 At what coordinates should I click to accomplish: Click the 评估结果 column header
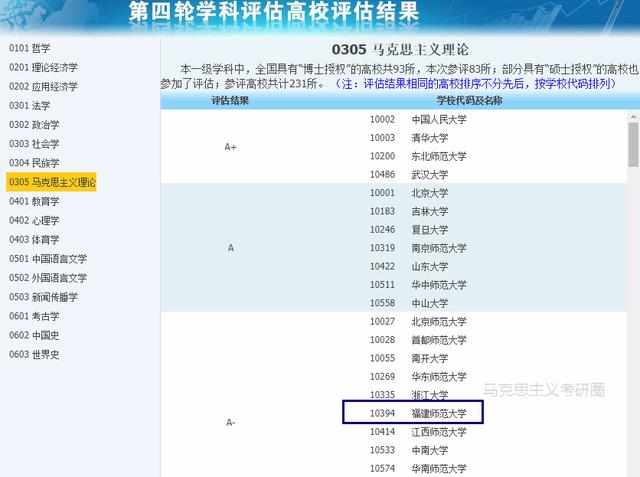click(230, 100)
